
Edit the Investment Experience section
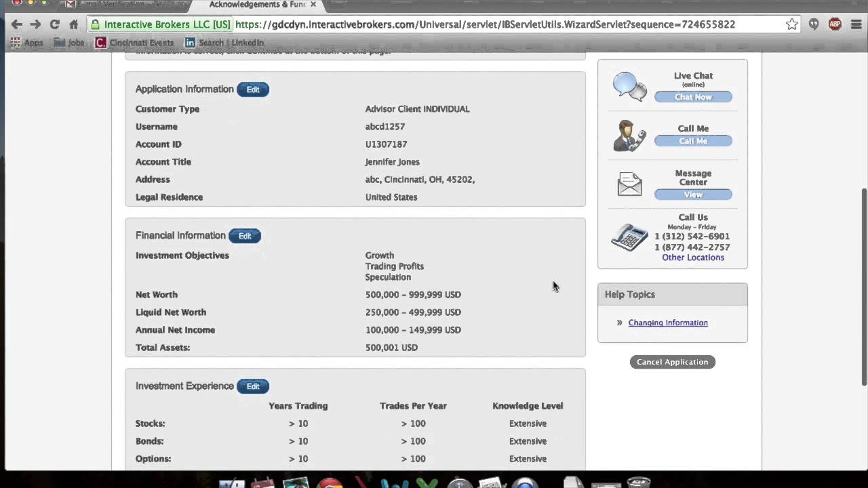[x=253, y=386]
